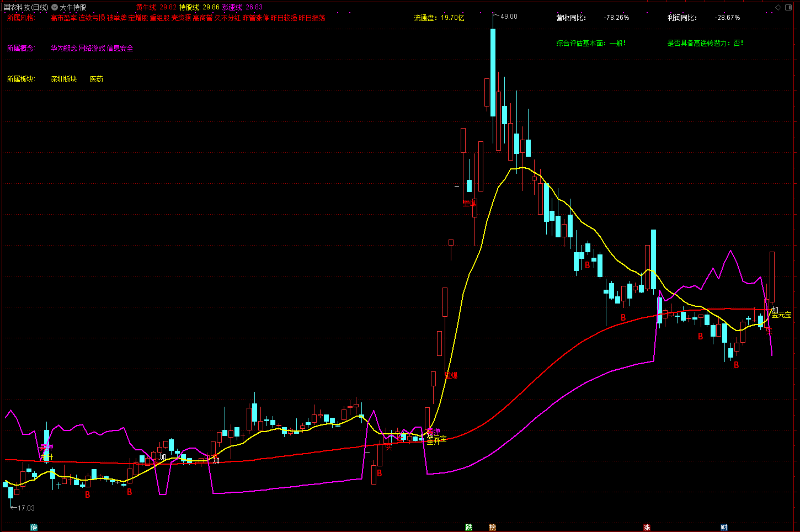Click the 被举牌 style tag
Viewport: 800px width, 532px height.
click(117, 18)
